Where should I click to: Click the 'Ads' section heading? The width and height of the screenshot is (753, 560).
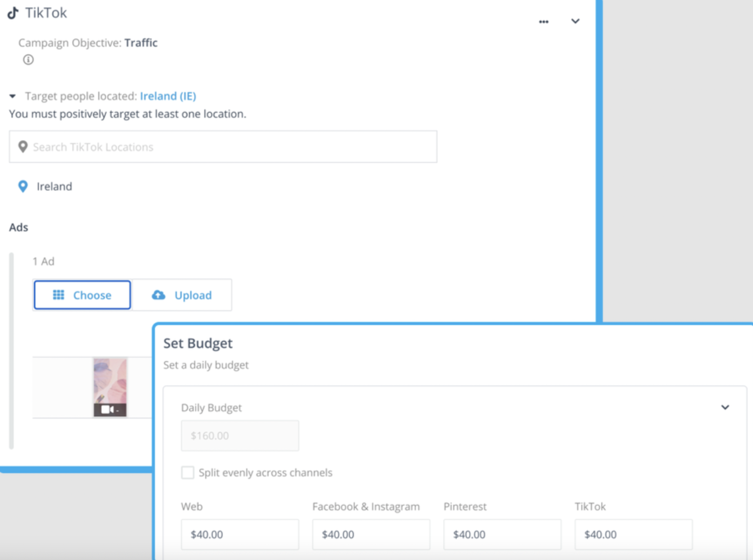pos(19,227)
